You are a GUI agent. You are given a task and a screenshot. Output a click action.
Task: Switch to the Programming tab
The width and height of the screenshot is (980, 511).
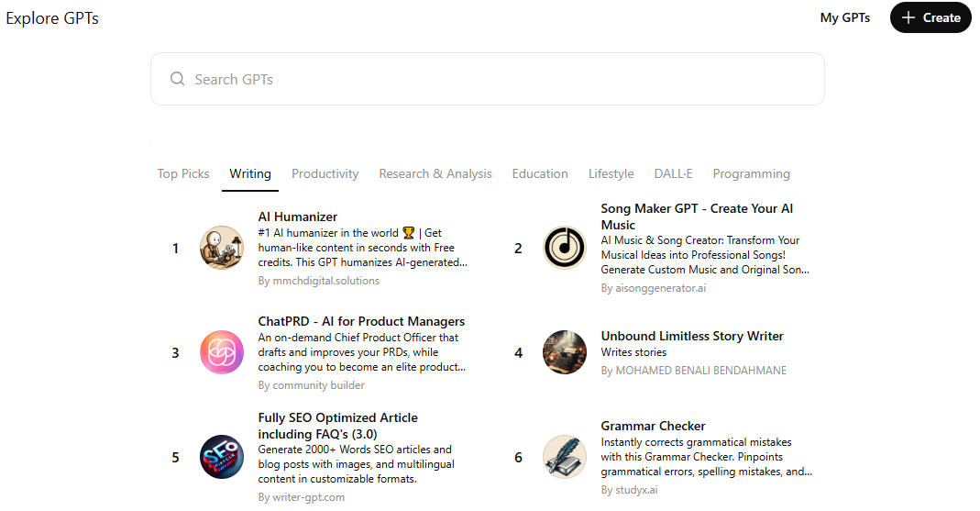[x=751, y=173]
